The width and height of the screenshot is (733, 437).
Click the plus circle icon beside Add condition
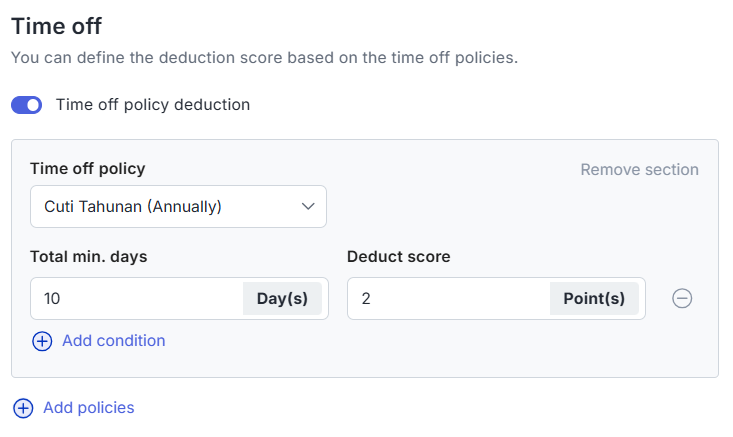click(x=42, y=341)
